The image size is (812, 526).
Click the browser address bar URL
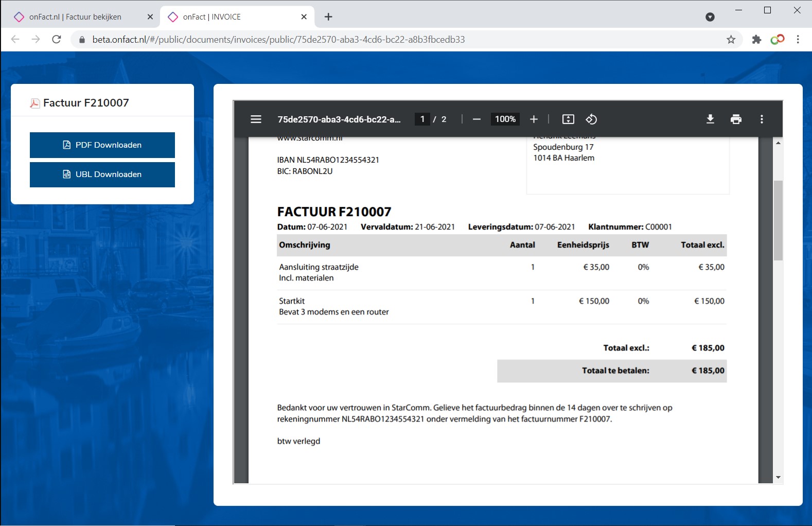pyautogui.click(x=278, y=40)
